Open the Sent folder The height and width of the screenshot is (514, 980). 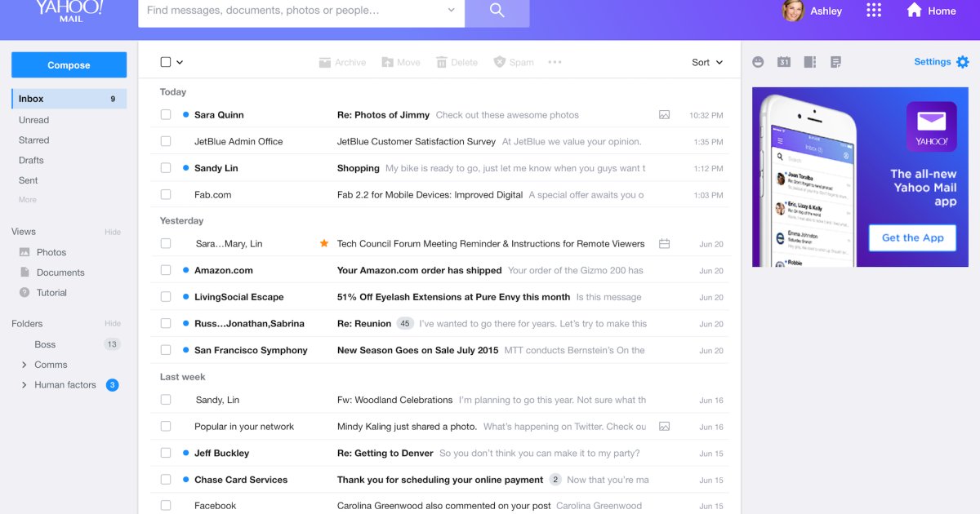[x=29, y=180]
